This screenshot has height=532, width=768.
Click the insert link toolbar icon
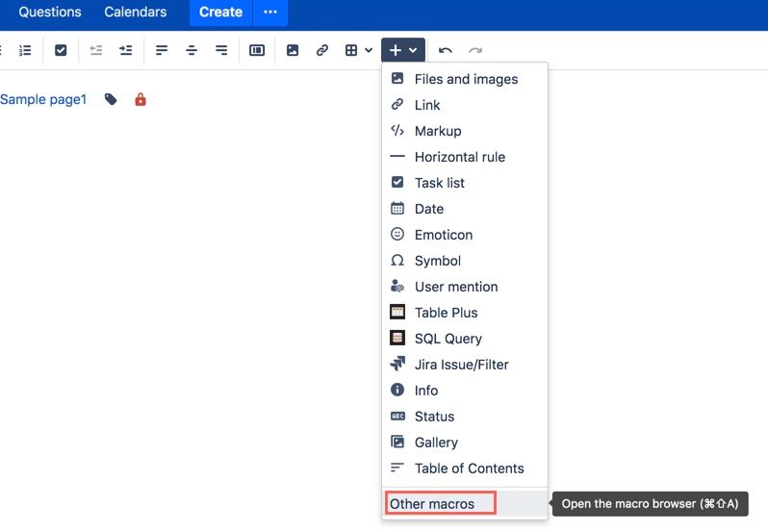321,50
